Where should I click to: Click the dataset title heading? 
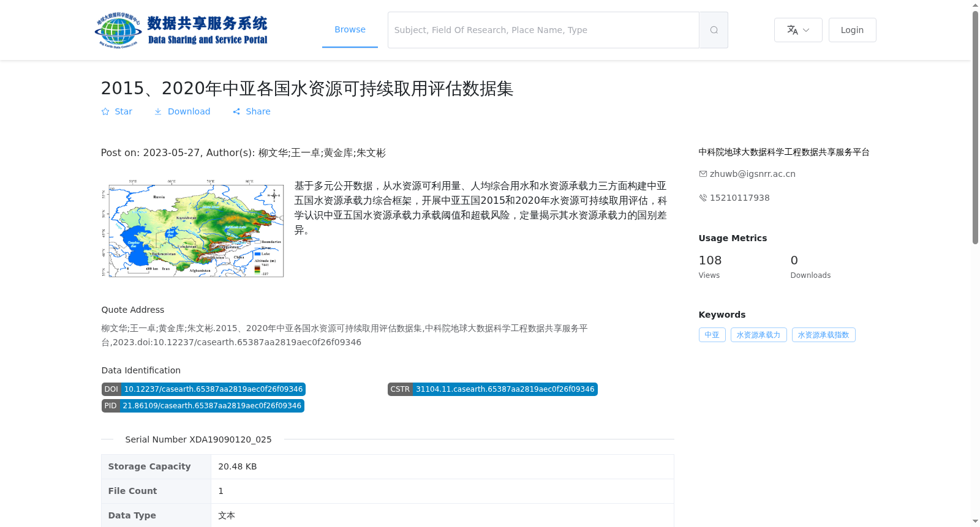(x=307, y=89)
